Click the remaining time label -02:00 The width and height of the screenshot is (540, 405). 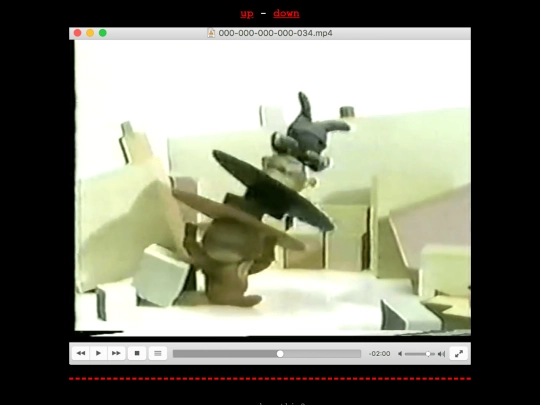pos(379,354)
